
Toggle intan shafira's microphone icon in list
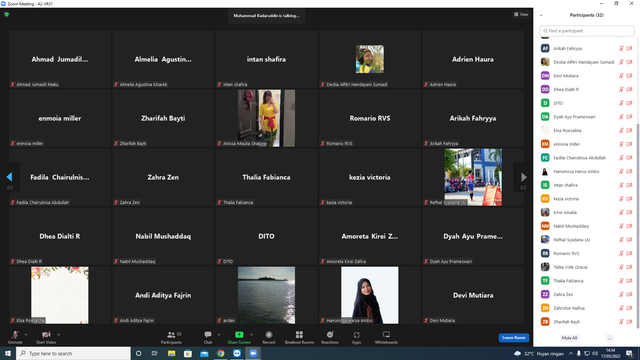pyautogui.click(x=621, y=185)
